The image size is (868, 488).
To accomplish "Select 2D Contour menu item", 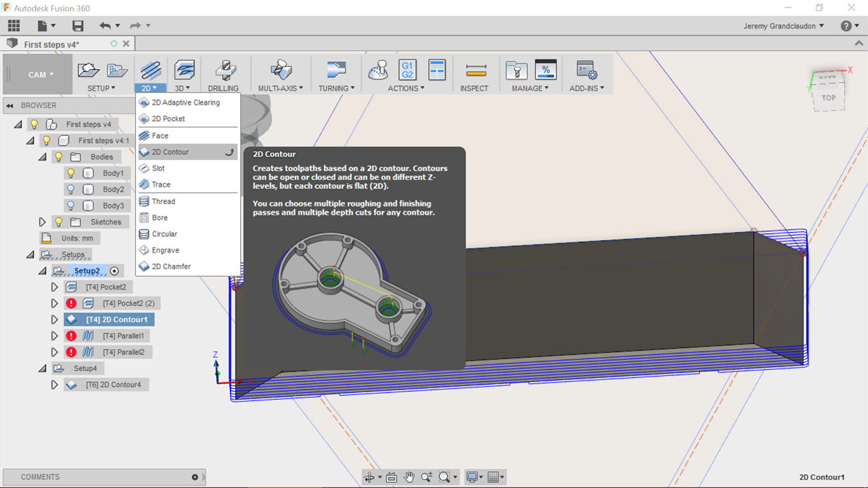I will pyautogui.click(x=188, y=152).
